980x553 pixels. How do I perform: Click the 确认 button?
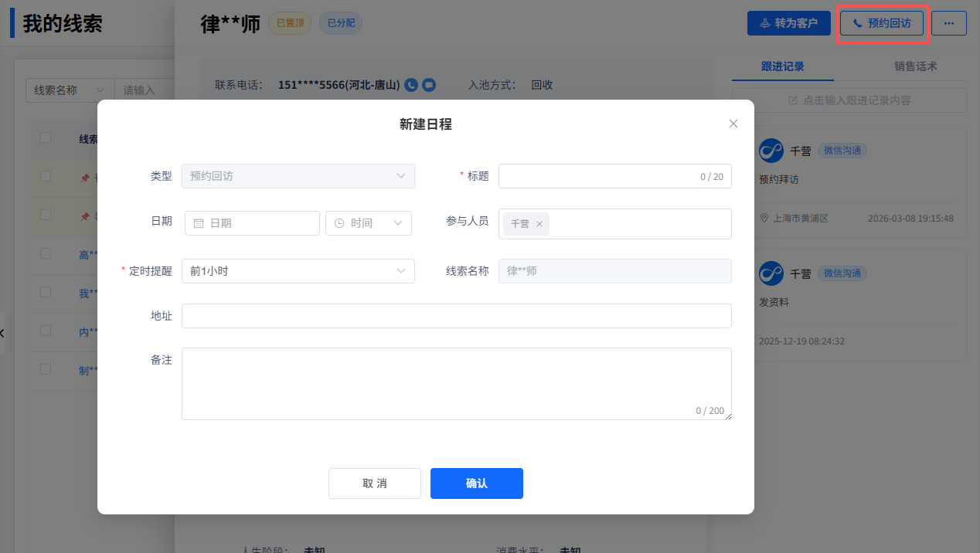[x=476, y=483]
